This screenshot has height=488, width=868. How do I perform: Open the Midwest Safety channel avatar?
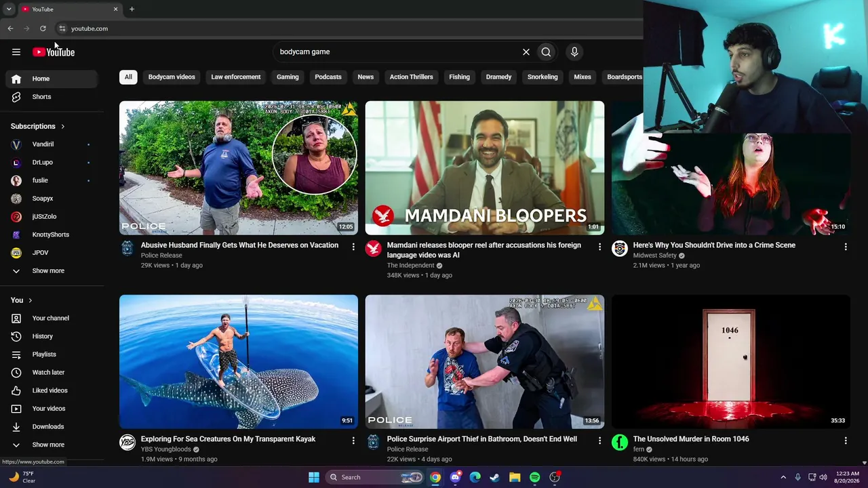pos(620,249)
